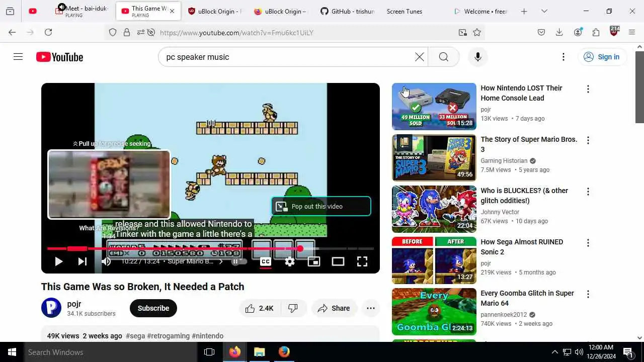Image resolution: width=644 pixels, height=362 pixels.
Task: Share this video
Action: click(334, 308)
